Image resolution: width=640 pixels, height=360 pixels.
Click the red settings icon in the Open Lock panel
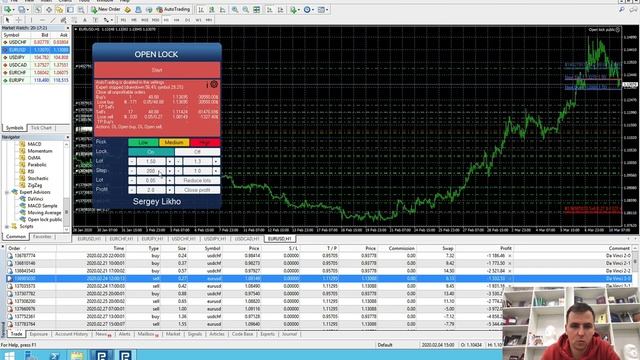214,84
